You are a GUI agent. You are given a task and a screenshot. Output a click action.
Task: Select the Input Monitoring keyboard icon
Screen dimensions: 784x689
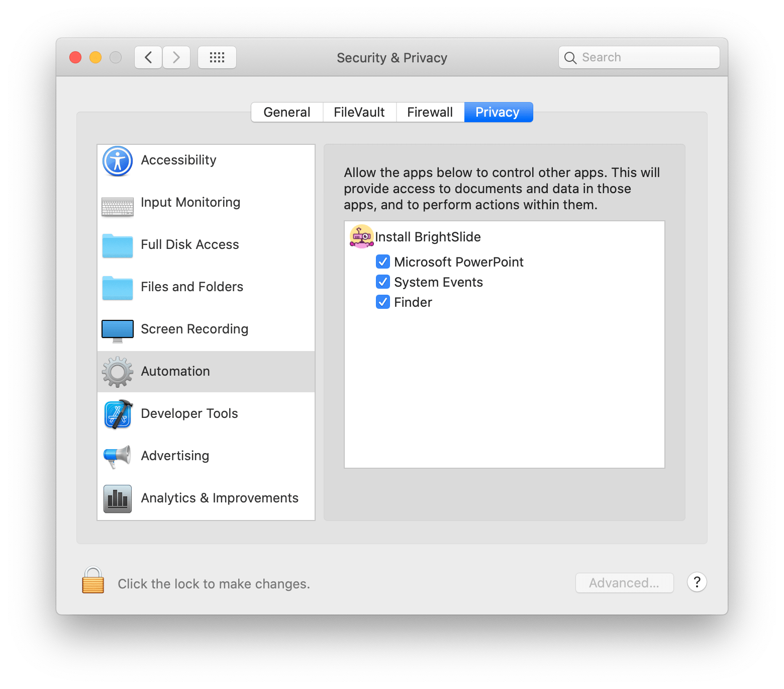pyautogui.click(x=117, y=206)
